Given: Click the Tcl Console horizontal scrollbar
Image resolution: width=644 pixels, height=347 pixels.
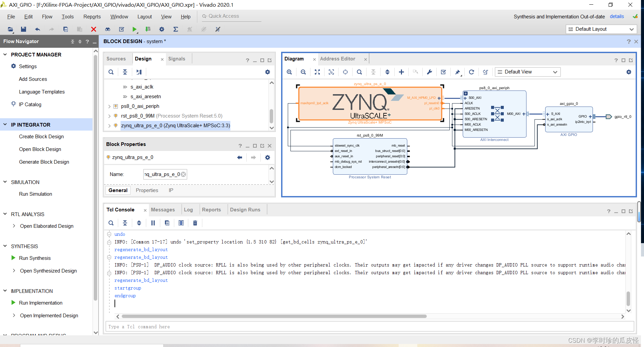Looking at the screenshot, I should coord(274,316).
